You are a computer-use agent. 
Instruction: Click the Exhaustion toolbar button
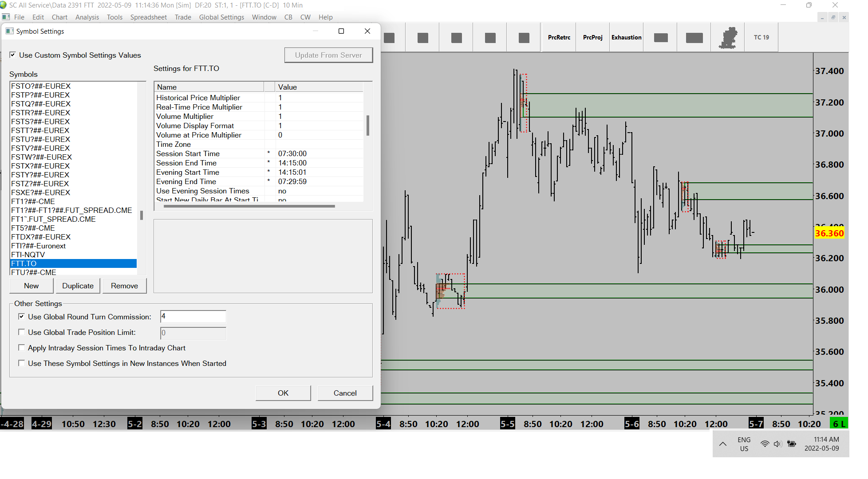pos(626,38)
